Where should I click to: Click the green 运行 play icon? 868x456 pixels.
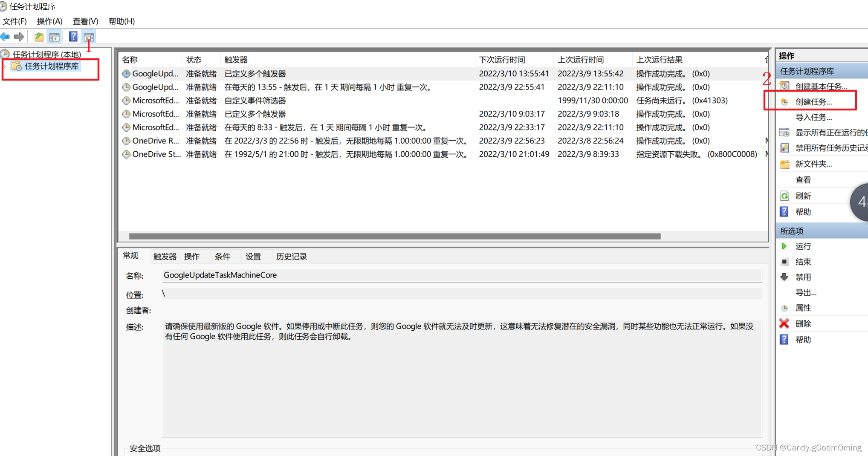(784, 246)
